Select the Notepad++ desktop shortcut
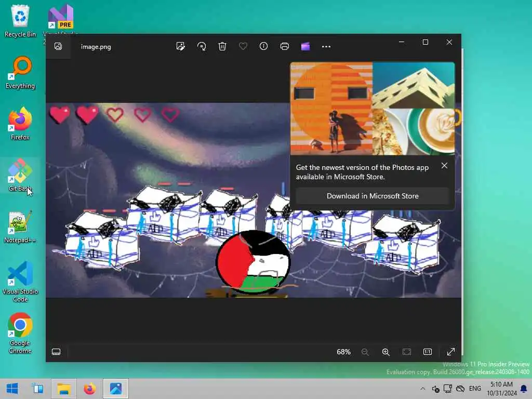The width and height of the screenshot is (532, 399). tap(20, 227)
